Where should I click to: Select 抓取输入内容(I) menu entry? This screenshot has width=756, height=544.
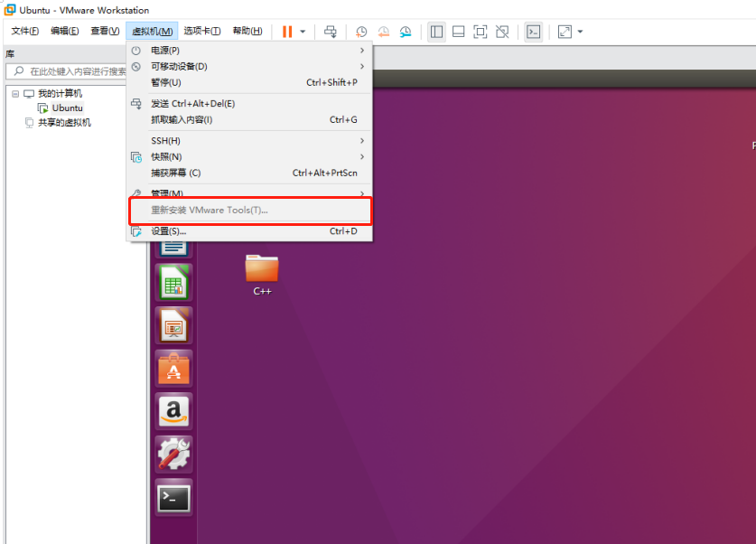[249, 119]
